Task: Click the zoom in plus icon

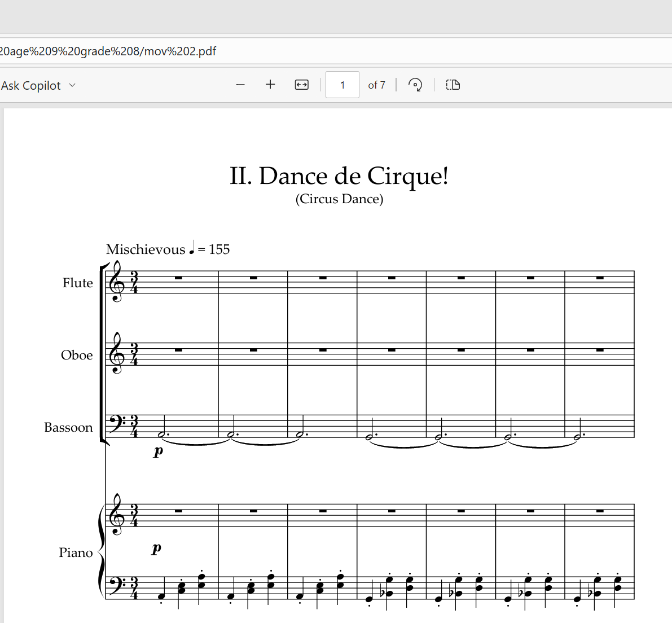Action: (x=270, y=85)
